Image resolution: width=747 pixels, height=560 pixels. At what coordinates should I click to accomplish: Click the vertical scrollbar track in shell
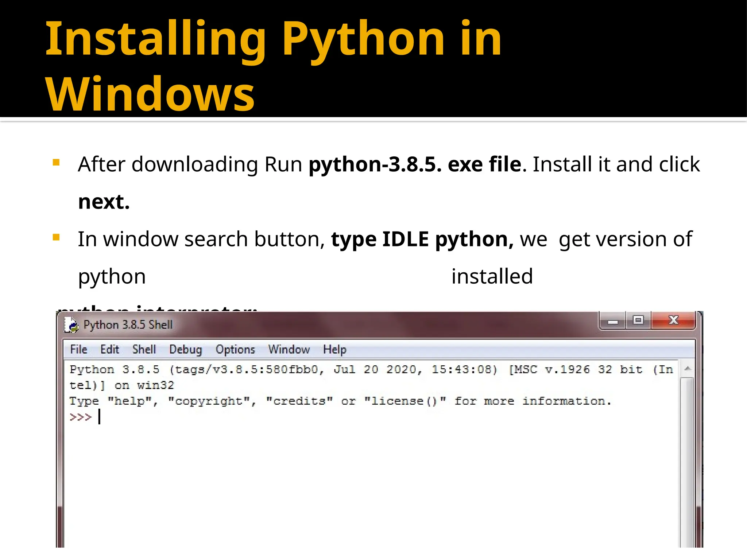687,456
